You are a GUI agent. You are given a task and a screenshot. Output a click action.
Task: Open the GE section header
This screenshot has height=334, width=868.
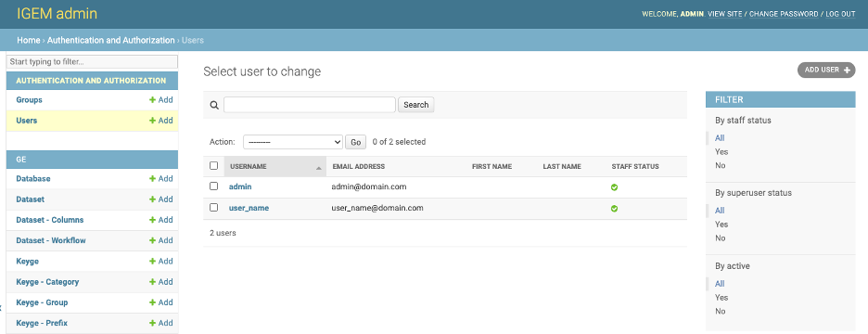click(x=21, y=159)
